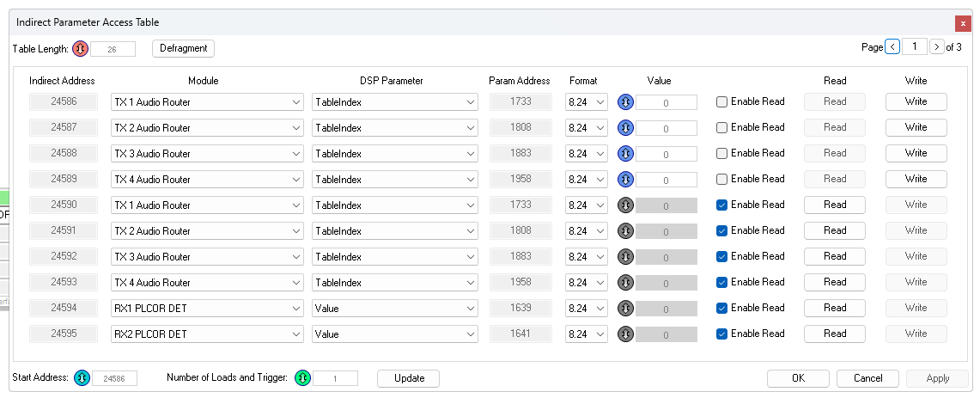Viewport: 980px width, 398px height.
Task: Click the red Table Length spinner icon
Action: [80, 49]
